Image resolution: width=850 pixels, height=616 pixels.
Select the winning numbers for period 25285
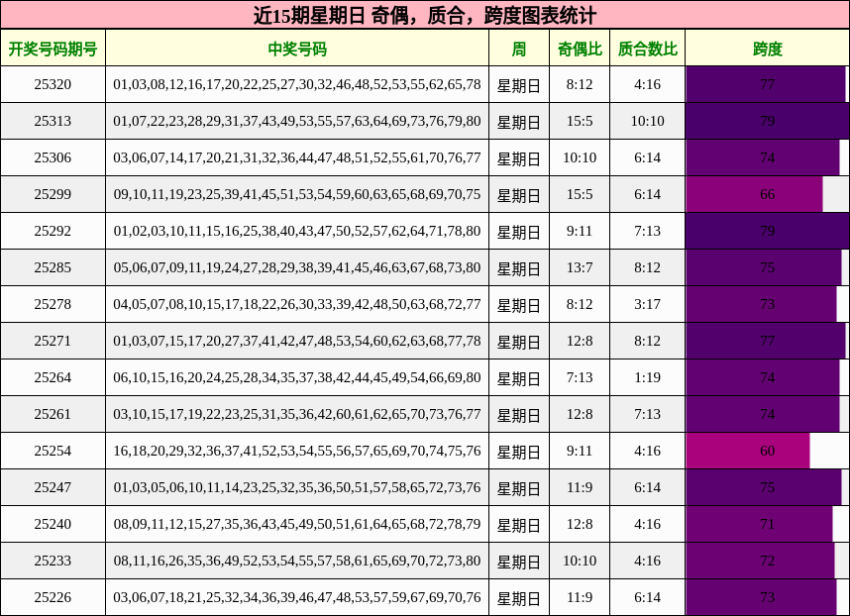coord(297,267)
